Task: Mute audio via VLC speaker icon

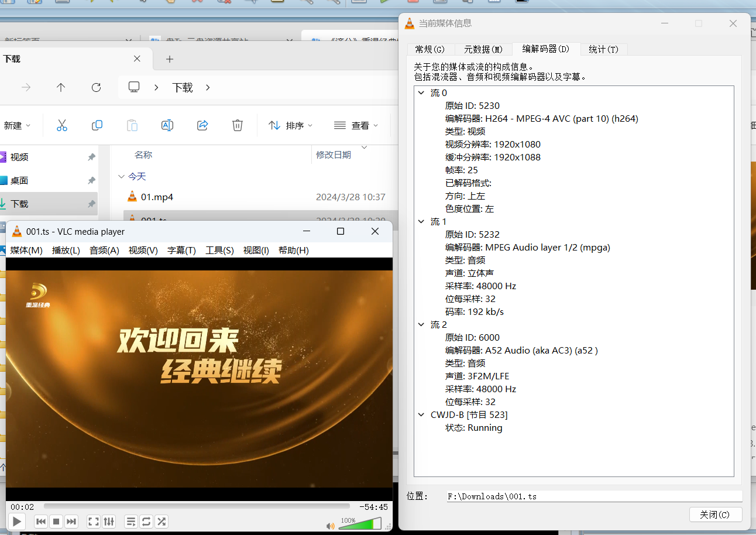Action: [x=331, y=526]
